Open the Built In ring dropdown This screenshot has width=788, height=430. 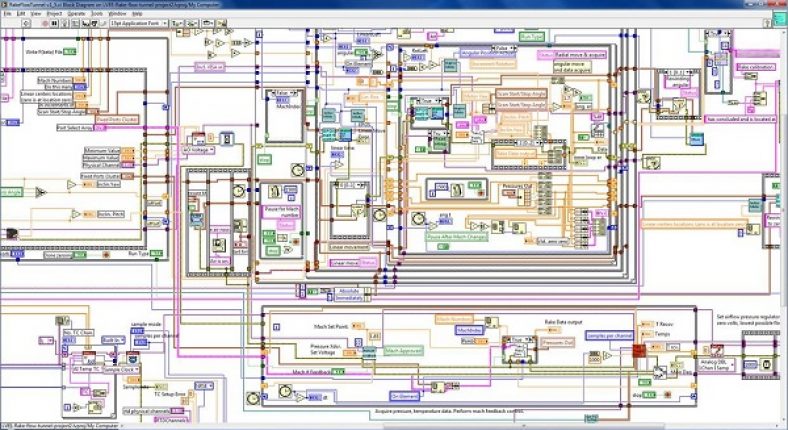click(113, 340)
